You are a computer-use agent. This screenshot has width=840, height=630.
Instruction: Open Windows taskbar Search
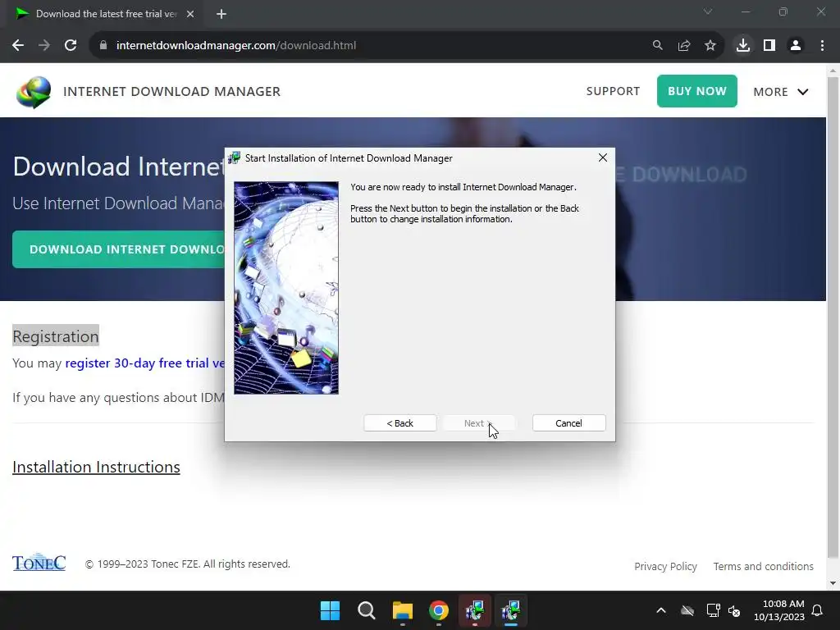click(367, 610)
